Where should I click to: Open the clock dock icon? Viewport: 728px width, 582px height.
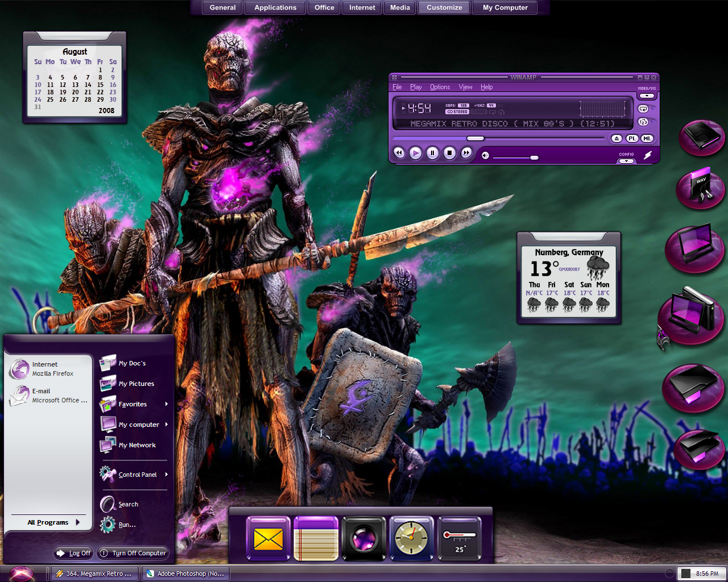[x=411, y=539]
